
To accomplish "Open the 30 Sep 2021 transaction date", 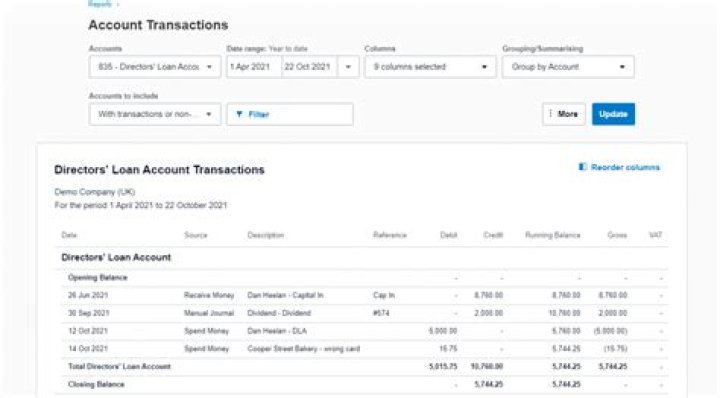I will 89,313.
